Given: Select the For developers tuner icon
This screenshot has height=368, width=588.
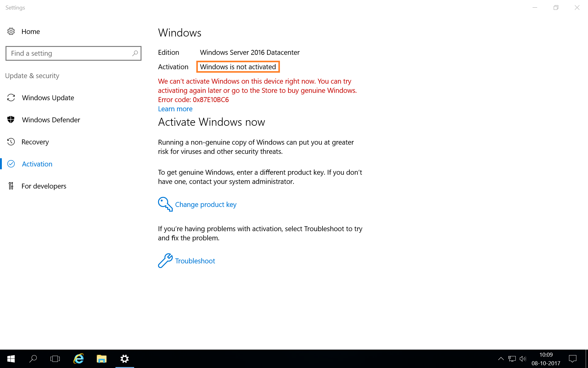Looking at the screenshot, I should pos(11,186).
